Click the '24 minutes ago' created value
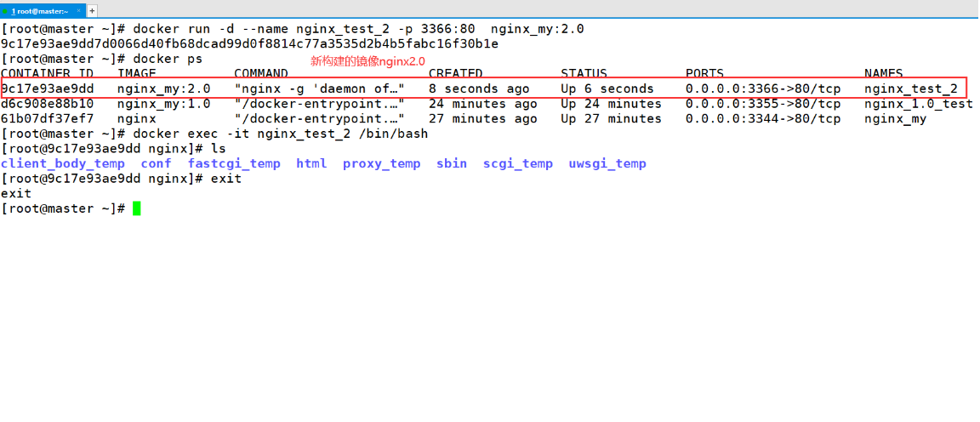 [482, 104]
